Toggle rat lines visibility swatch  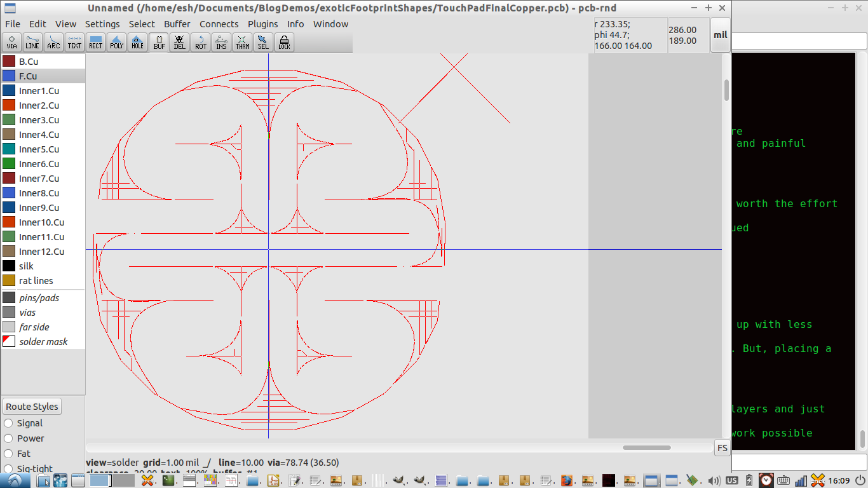[x=9, y=281]
